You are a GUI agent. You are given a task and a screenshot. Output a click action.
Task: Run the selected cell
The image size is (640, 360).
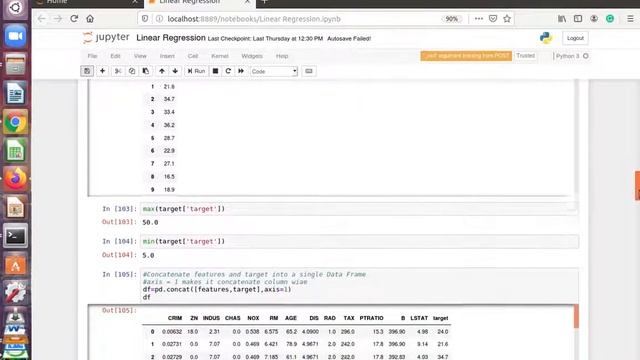(x=196, y=71)
